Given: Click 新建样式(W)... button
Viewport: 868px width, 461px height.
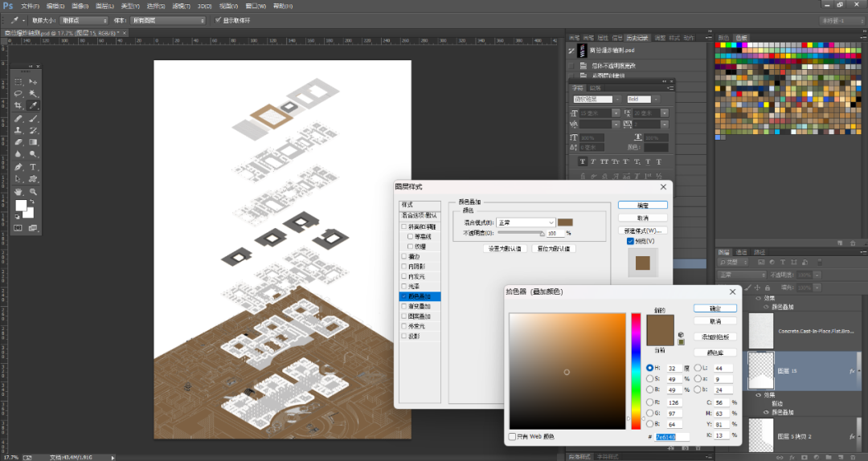Looking at the screenshot, I should click(643, 230).
